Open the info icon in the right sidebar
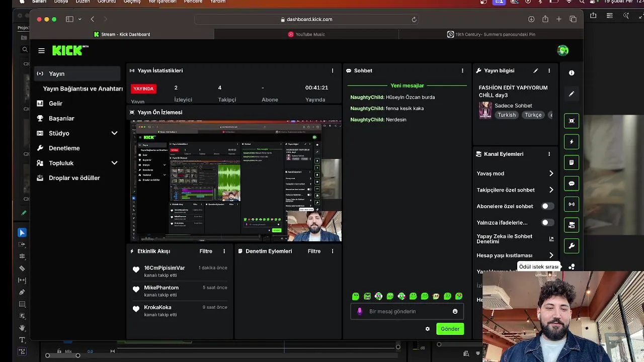 pos(572,73)
